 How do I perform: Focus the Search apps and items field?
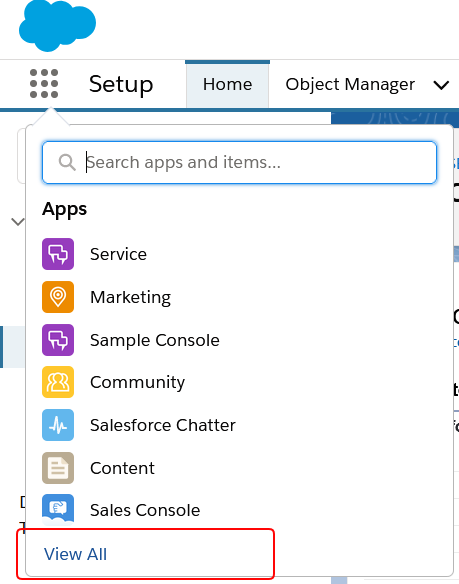(239, 162)
